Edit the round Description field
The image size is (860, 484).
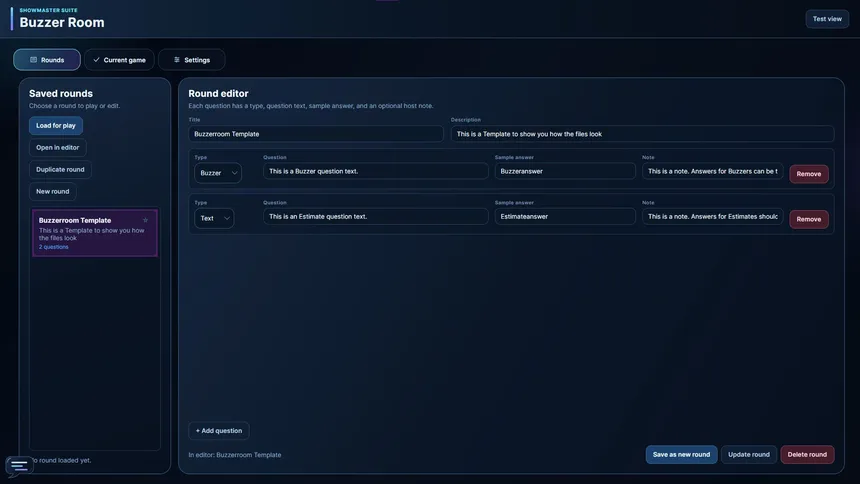pos(642,134)
